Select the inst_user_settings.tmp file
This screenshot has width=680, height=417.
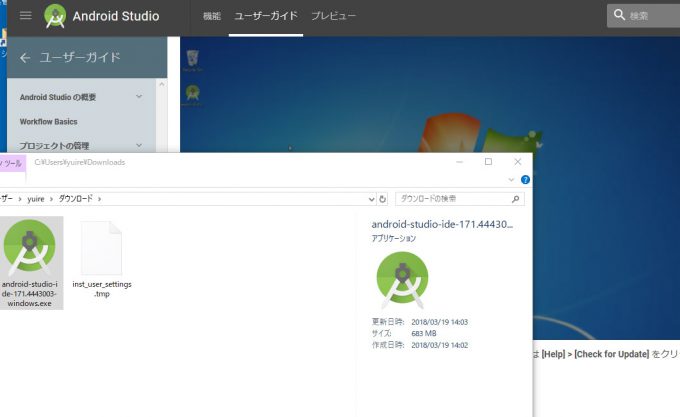102,259
